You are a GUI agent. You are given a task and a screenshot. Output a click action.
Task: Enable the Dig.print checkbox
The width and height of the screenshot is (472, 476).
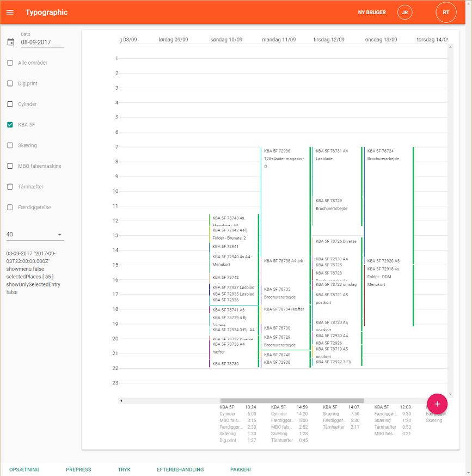click(x=10, y=83)
